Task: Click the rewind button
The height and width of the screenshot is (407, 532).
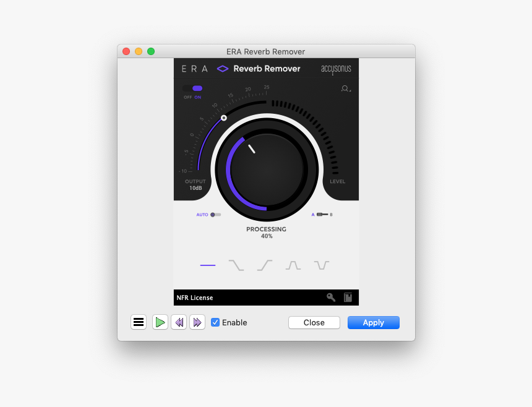Action: pyautogui.click(x=179, y=322)
